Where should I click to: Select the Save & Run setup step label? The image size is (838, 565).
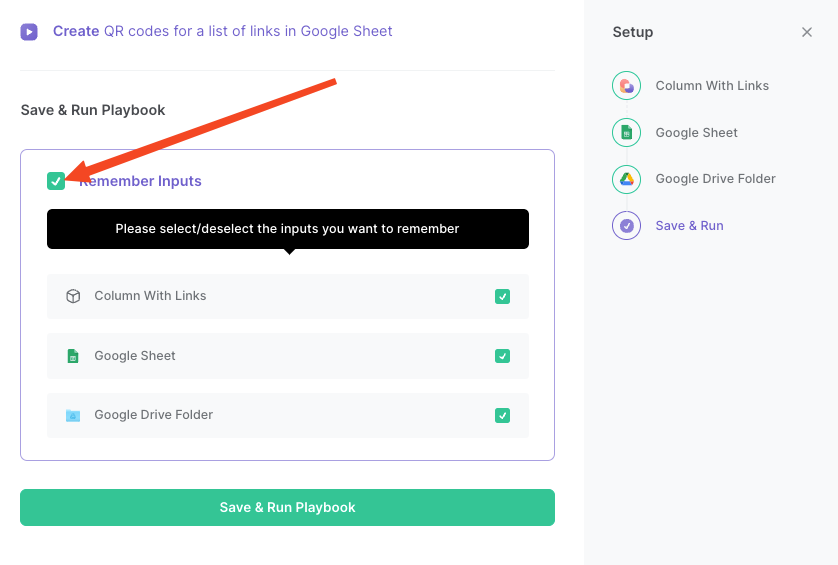[689, 226]
